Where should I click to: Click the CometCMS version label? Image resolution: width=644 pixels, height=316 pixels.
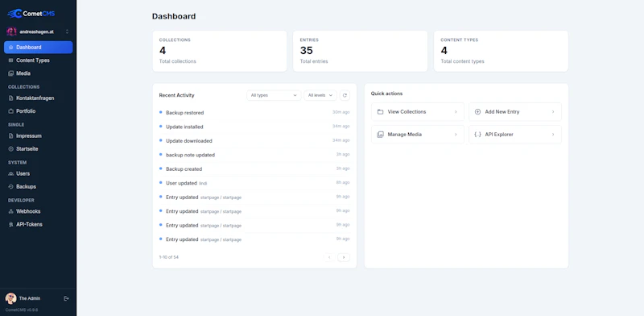point(22,310)
